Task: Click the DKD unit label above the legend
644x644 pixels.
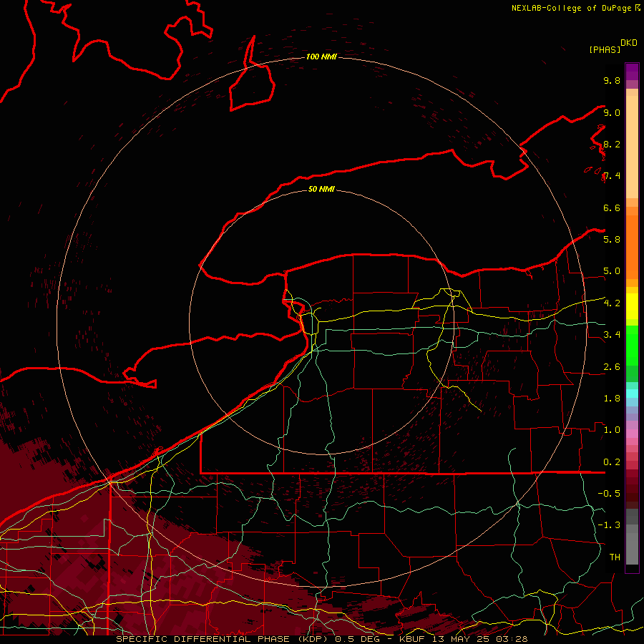Action: (629, 43)
